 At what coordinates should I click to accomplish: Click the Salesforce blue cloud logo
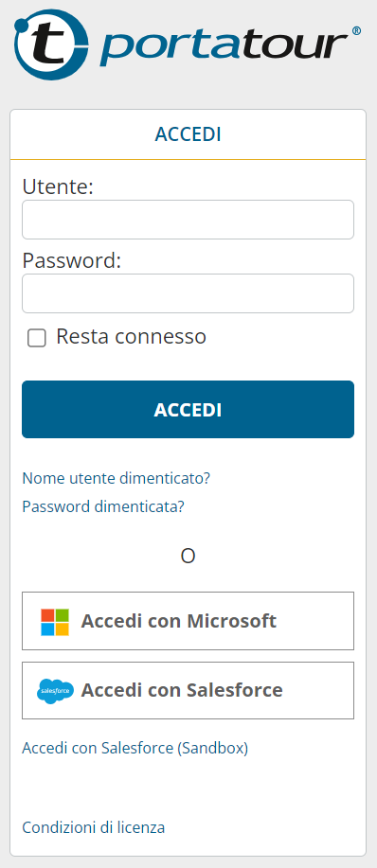[x=55, y=691]
